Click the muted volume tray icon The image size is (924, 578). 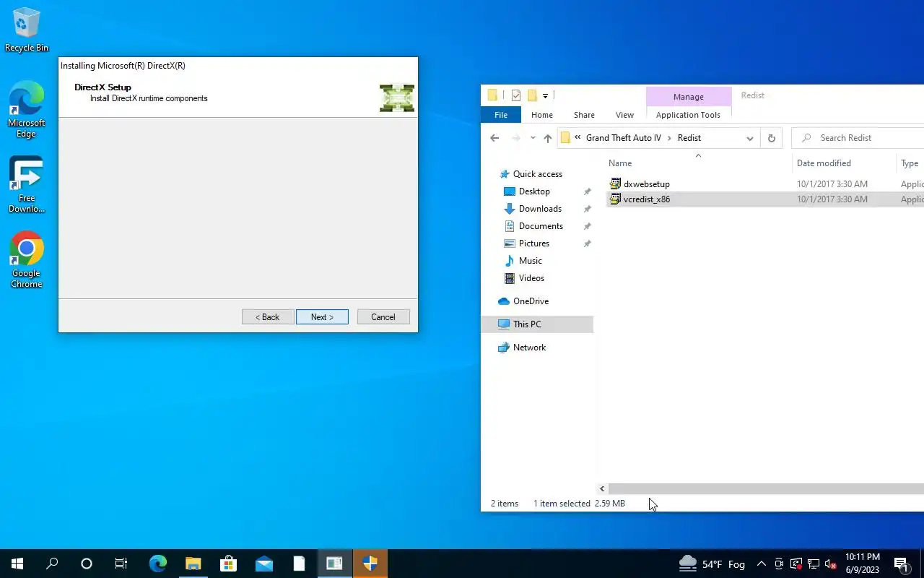831,564
